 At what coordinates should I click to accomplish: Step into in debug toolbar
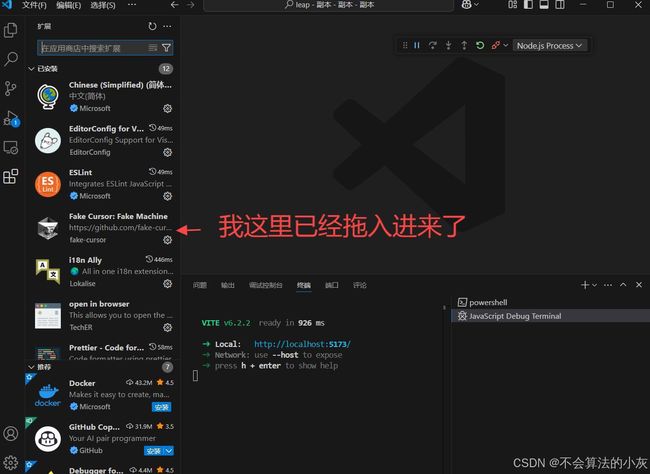tap(449, 45)
